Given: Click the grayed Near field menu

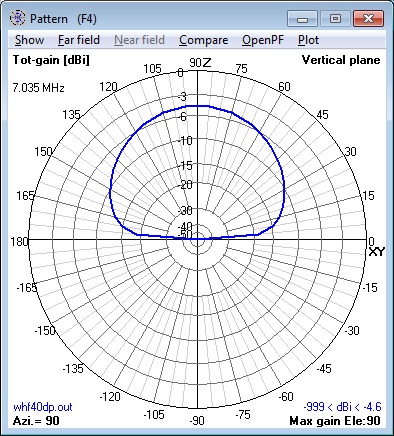Looking at the screenshot, I should click(139, 40).
